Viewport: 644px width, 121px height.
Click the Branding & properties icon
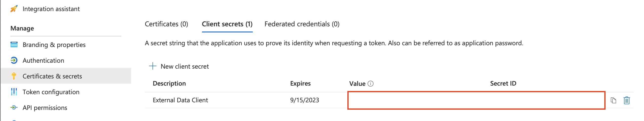click(x=14, y=45)
